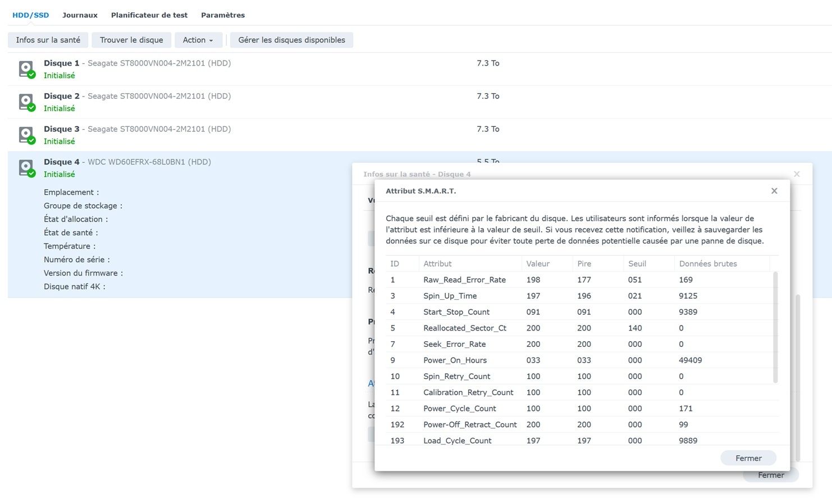The width and height of the screenshot is (832, 504).
Task: Click Initialisé status under Disque 3
Action: pyautogui.click(x=60, y=141)
